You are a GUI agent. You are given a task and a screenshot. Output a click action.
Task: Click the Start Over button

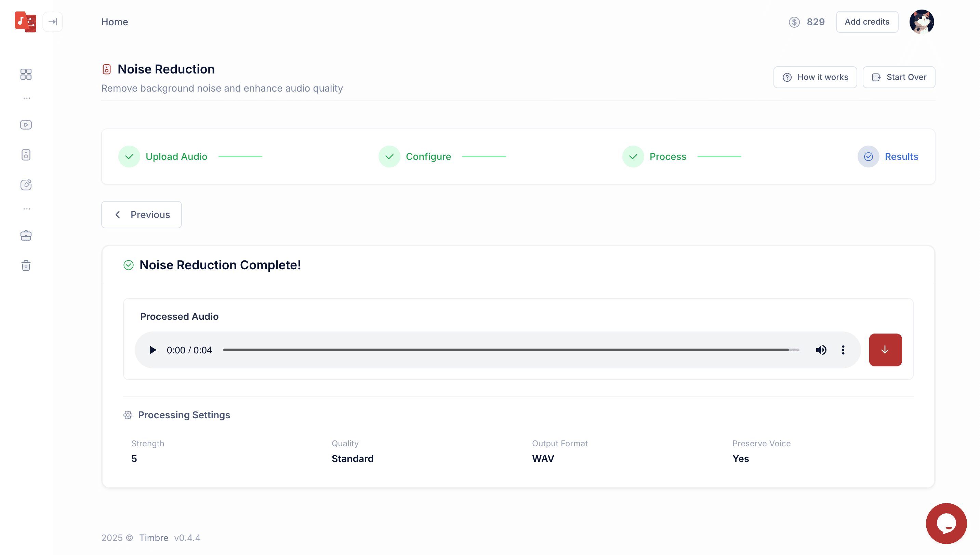tap(899, 77)
